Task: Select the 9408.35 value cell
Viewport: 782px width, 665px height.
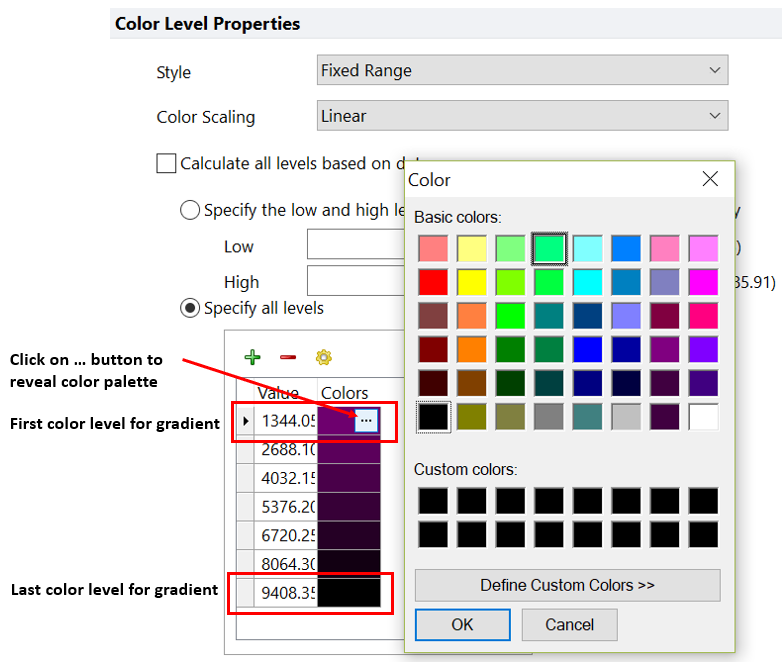Action: tap(288, 591)
